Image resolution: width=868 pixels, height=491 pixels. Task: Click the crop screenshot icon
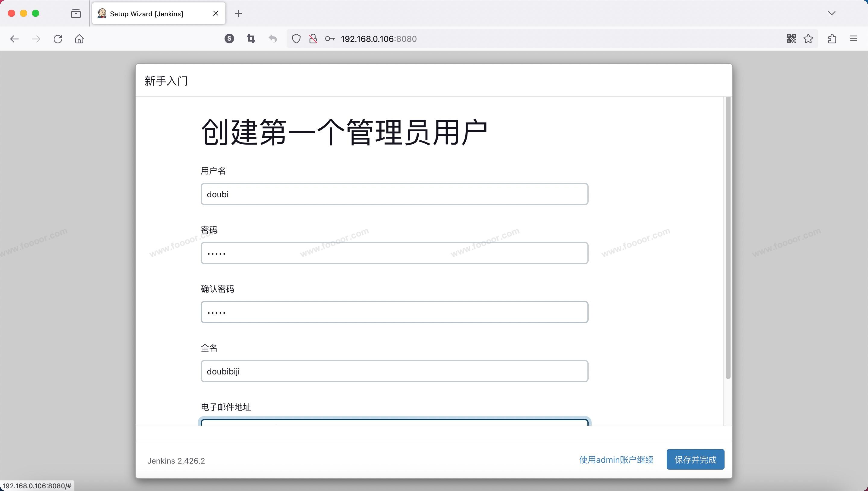coord(251,39)
